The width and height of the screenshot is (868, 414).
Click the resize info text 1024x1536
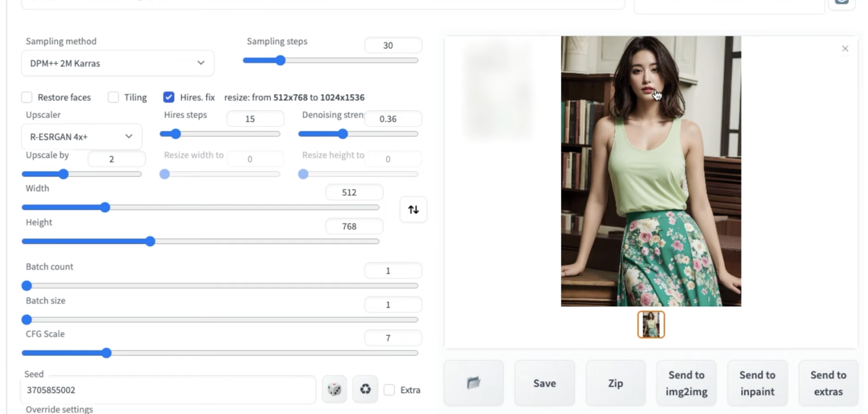[342, 97]
